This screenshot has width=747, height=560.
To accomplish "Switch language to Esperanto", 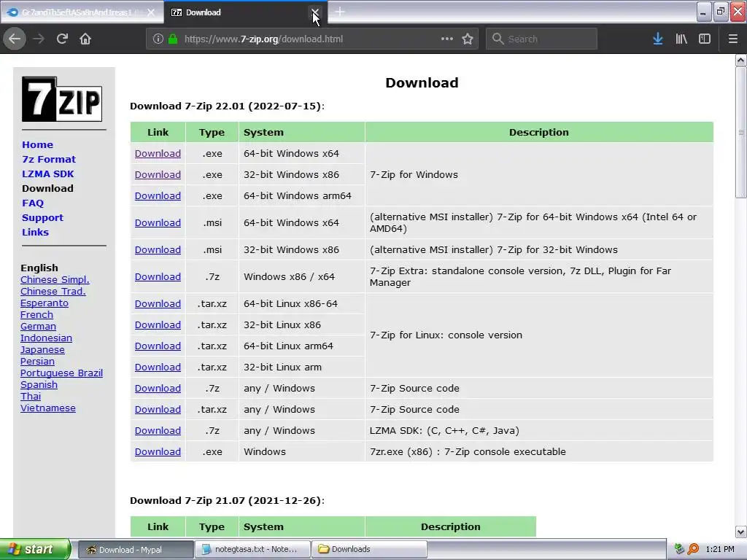I will (x=44, y=303).
